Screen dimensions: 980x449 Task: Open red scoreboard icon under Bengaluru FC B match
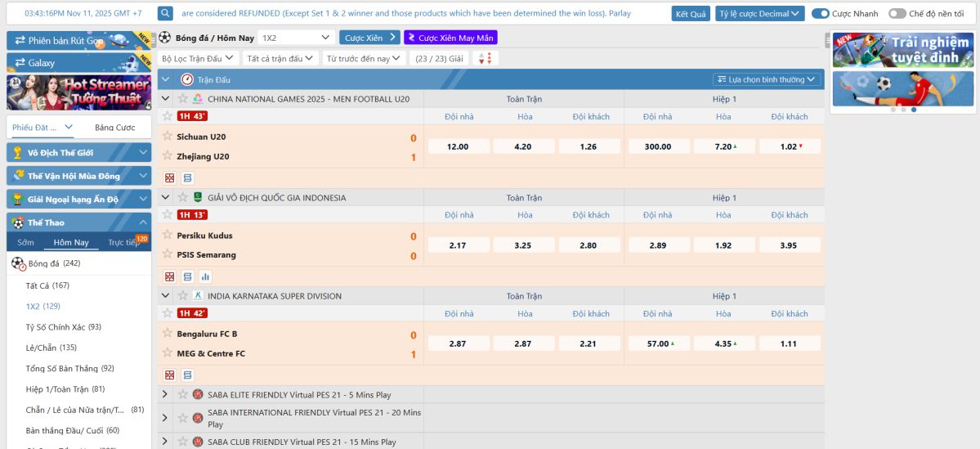click(x=169, y=375)
